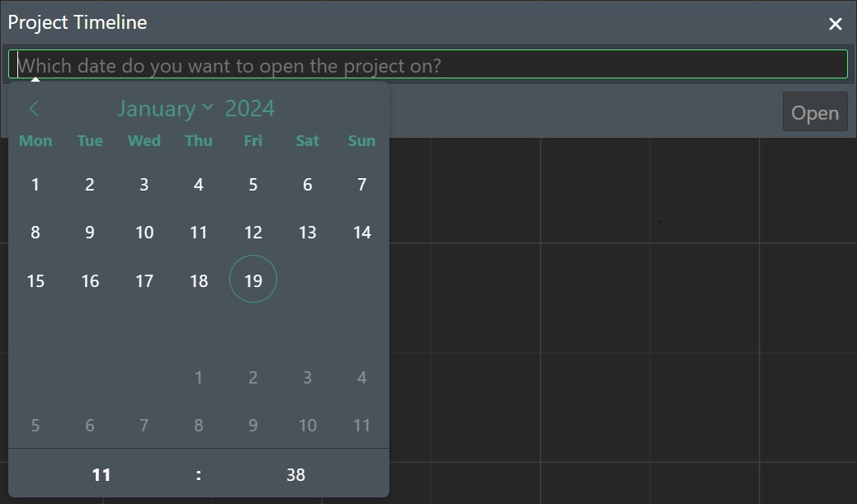Image resolution: width=857 pixels, height=504 pixels.
Task: Open the 2024 year selector
Action: tap(250, 108)
